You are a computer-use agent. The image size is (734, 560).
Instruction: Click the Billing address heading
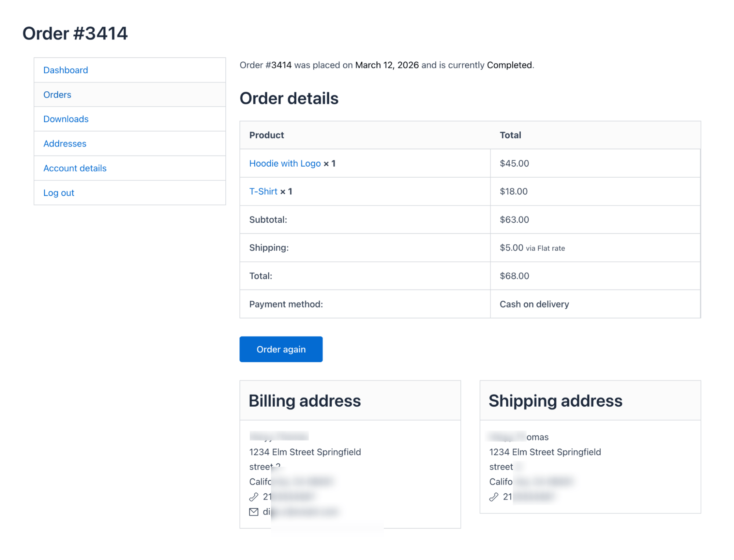point(305,400)
